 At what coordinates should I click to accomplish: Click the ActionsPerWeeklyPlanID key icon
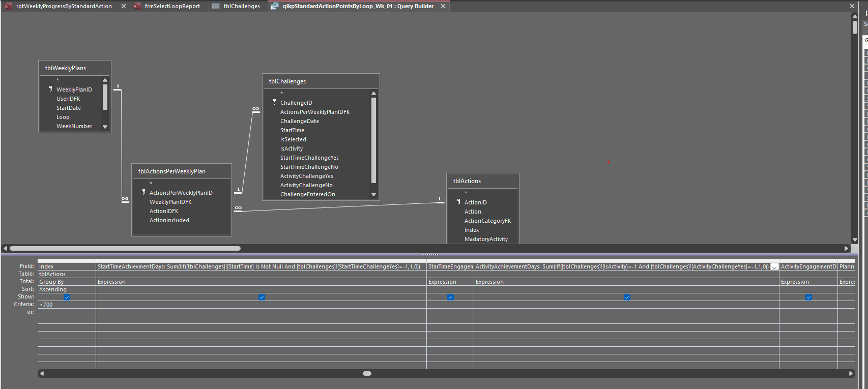click(x=144, y=192)
